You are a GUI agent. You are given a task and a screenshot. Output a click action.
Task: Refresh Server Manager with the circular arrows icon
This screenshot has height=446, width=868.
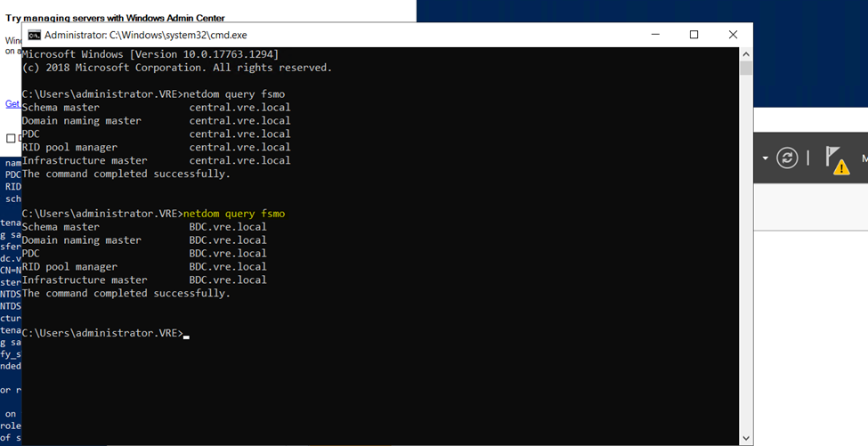pyautogui.click(x=787, y=158)
